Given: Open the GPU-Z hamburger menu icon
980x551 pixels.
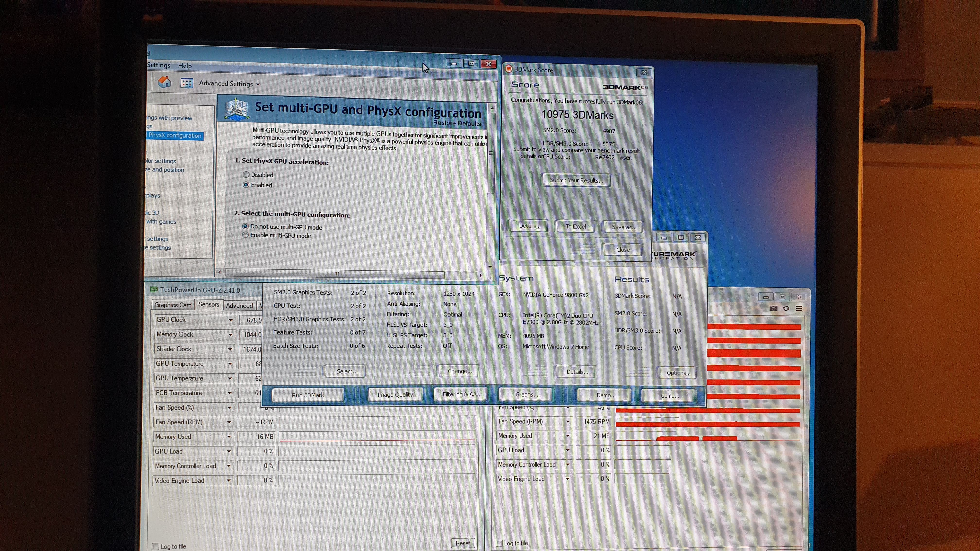Looking at the screenshot, I should coord(799,308).
